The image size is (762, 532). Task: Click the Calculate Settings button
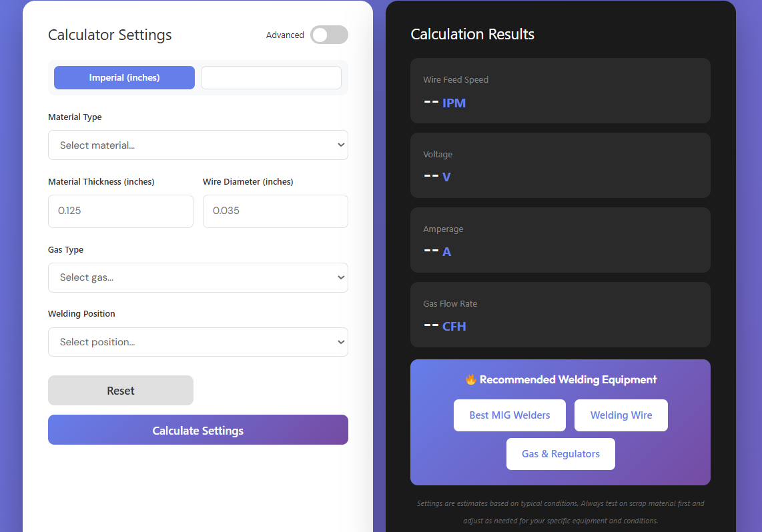(x=198, y=429)
